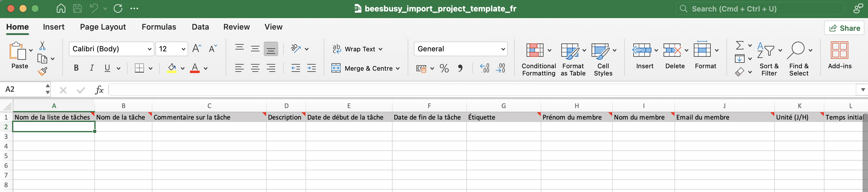Expand font colour options arrow
Screen dimensions: 868x192
(x=206, y=68)
